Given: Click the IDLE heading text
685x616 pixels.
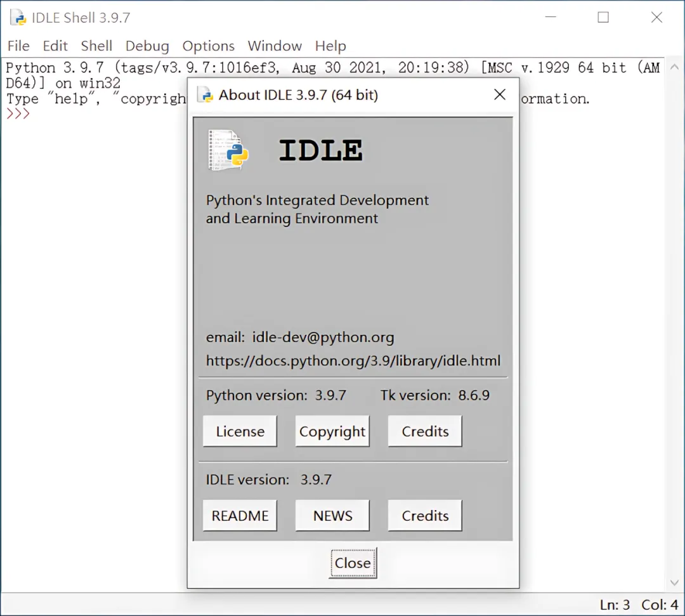Looking at the screenshot, I should coord(321,150).
